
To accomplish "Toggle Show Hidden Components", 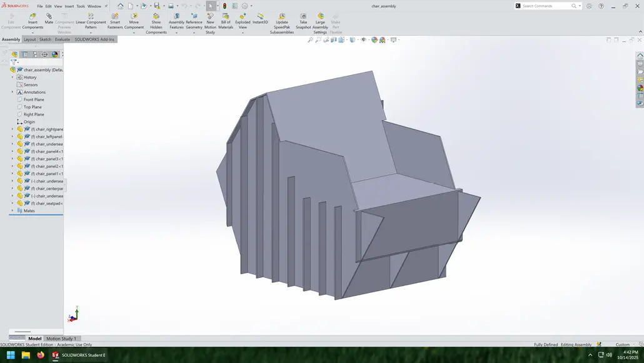I will pyautogui.click(x=156, y=19).
